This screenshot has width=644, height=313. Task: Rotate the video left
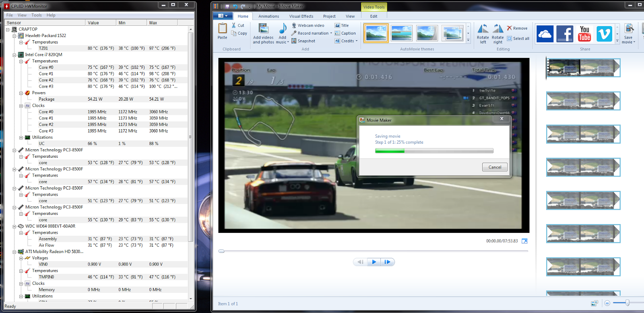tap(483, 34)
